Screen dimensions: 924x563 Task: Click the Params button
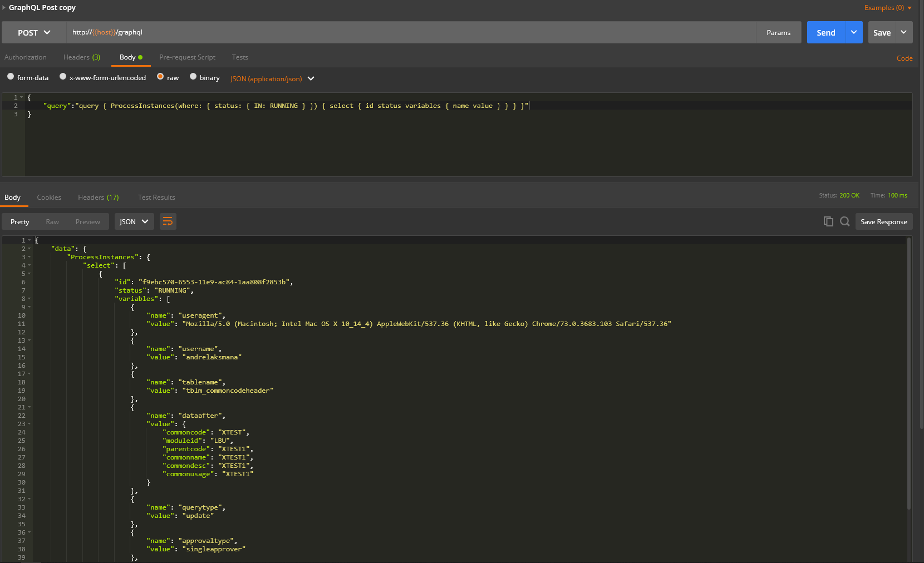click(x=779, y=32)
